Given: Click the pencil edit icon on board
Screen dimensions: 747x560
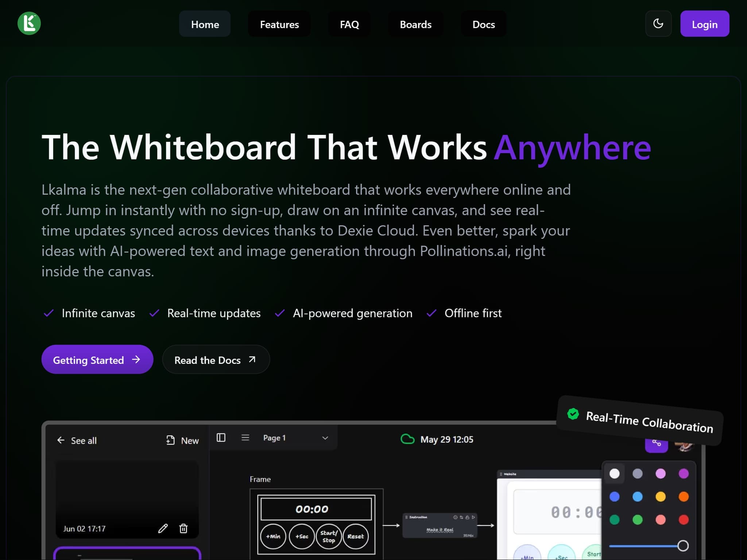Looking at the screenshot, I should tap(163, 528).
